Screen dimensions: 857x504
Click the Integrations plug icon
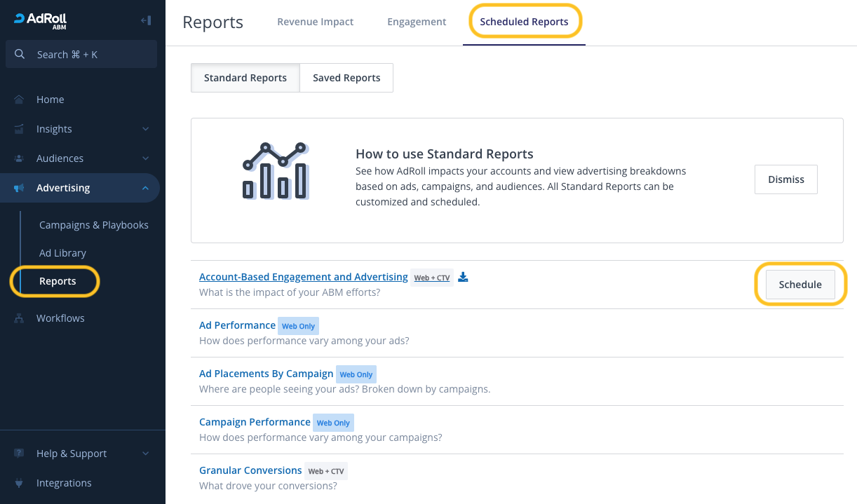(19, 483)
